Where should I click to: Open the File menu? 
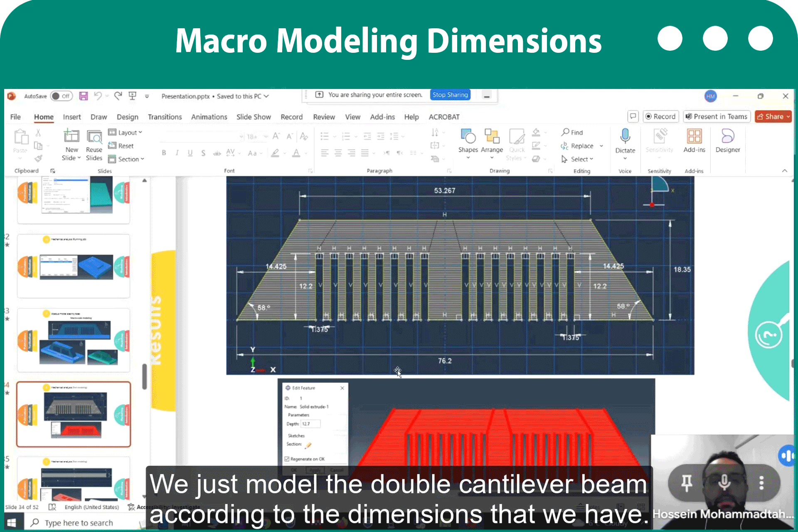pos(15,117)
